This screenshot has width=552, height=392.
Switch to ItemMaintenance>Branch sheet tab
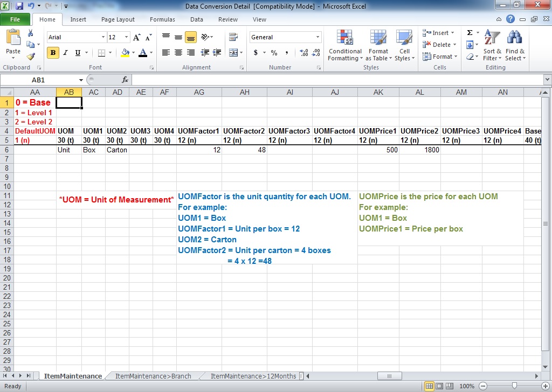[153, 376]
